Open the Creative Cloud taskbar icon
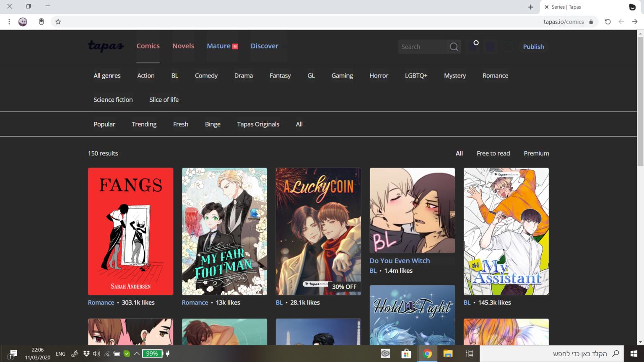Image resolution: width=644 pixels, height=362 pixels. (x=385, y=354)
